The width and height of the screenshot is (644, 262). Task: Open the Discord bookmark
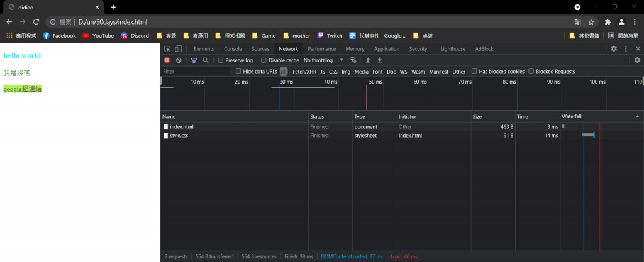point(135,36)
